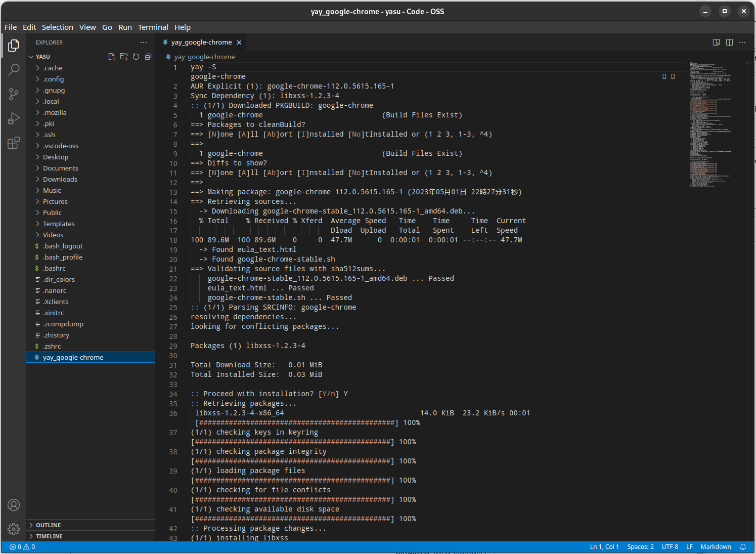
Task: Collapse the YASU folder
Action: click(x=31, y=56)
